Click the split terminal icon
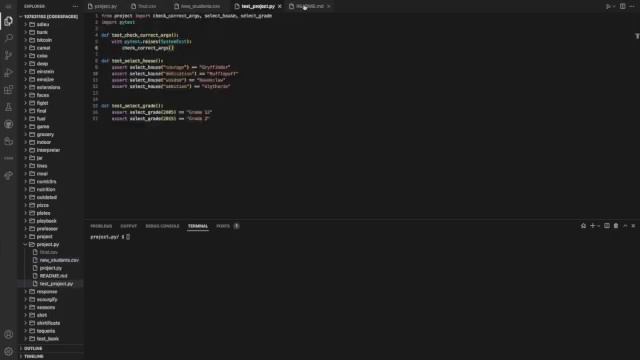The height and width of the screenshot is (360, 640). 607,226
